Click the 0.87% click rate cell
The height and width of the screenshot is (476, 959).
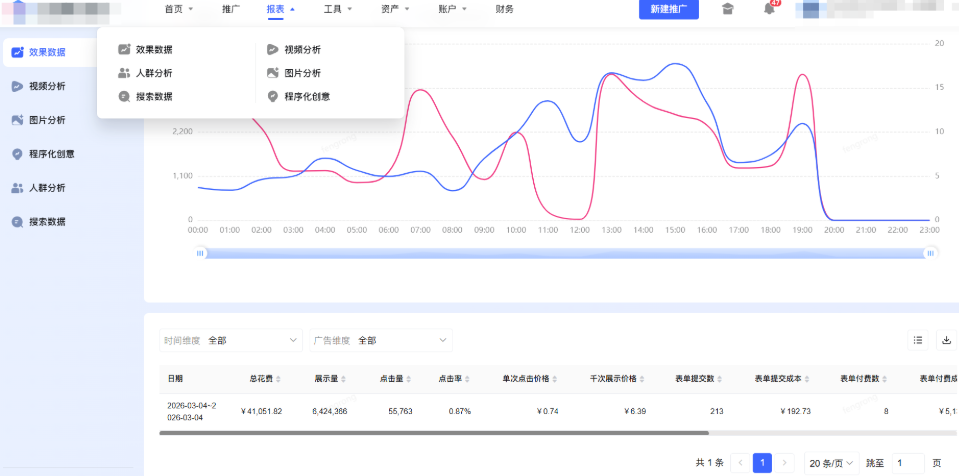click(459, 411)
